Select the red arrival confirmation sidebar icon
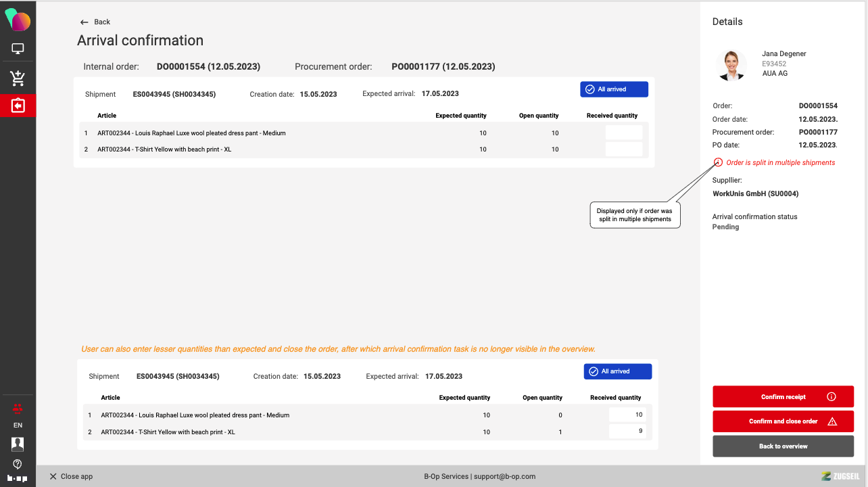 coord(18,106)
